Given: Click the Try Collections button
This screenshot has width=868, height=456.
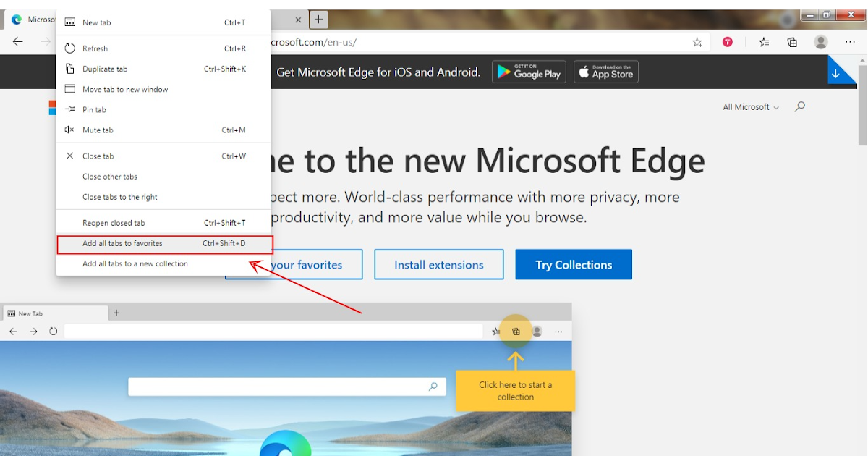Looking at the screenshot, I should click(x=574, y=265).
